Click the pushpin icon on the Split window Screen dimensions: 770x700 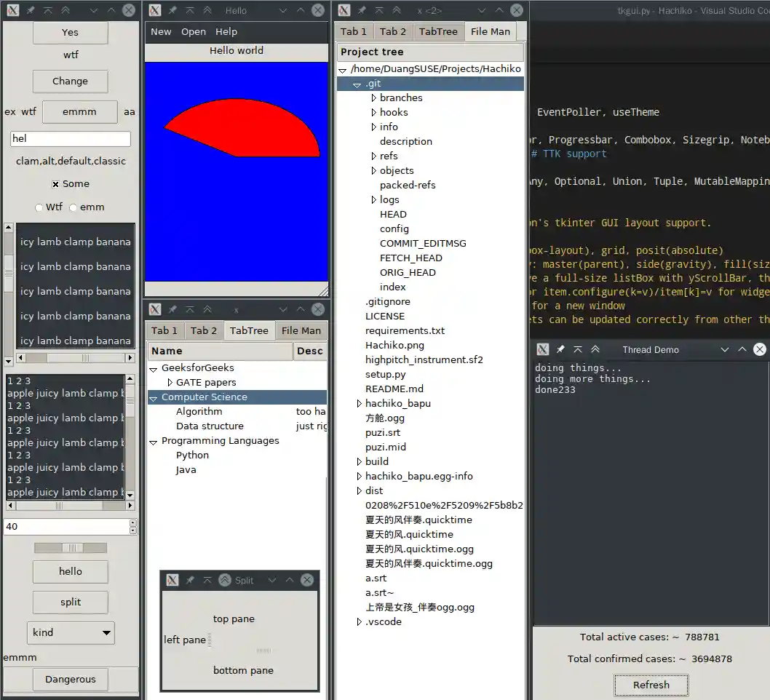191,580
